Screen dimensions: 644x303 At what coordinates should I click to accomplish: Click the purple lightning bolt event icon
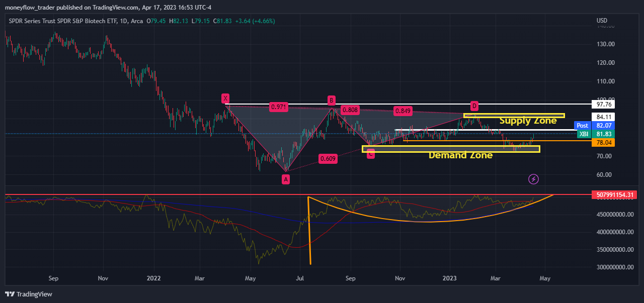[x=534, y=179]
